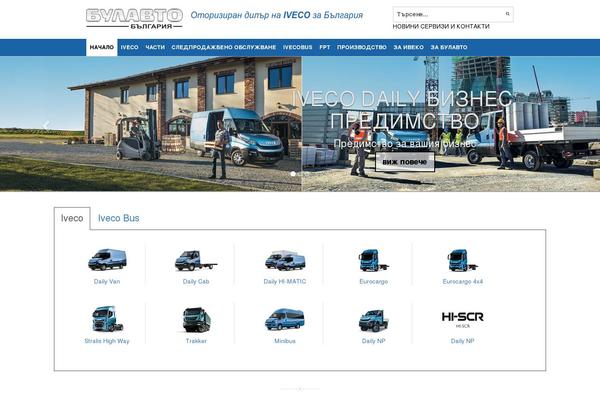Image resolution: width=600 pixels, height=400 pixels.
Task: Show the previous banner slide arrow
Action: coord(46,124)
